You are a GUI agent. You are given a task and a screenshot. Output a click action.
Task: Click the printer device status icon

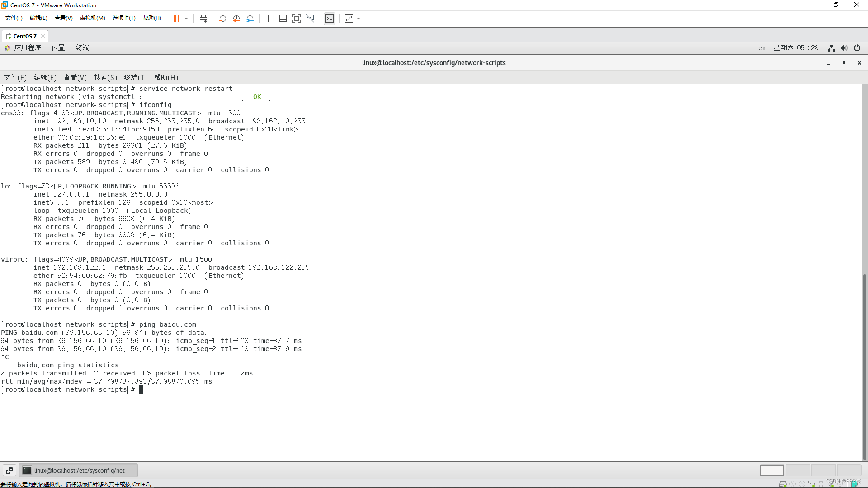821,484
